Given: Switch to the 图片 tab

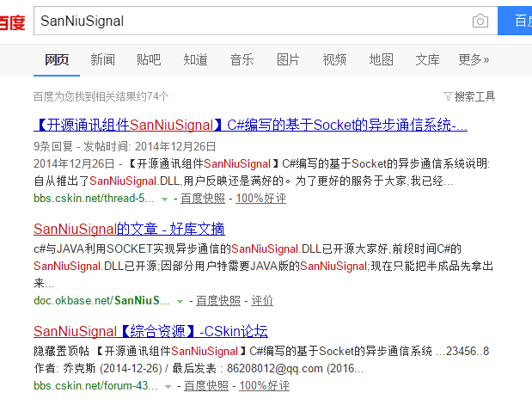Looking at the screenshot, I should [x=288, y=59].
